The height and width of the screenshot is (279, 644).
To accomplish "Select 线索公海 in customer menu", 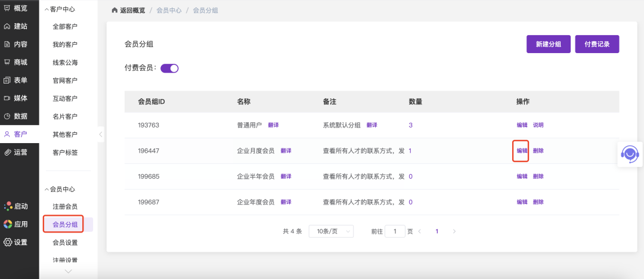I will [x=65, y=63].
